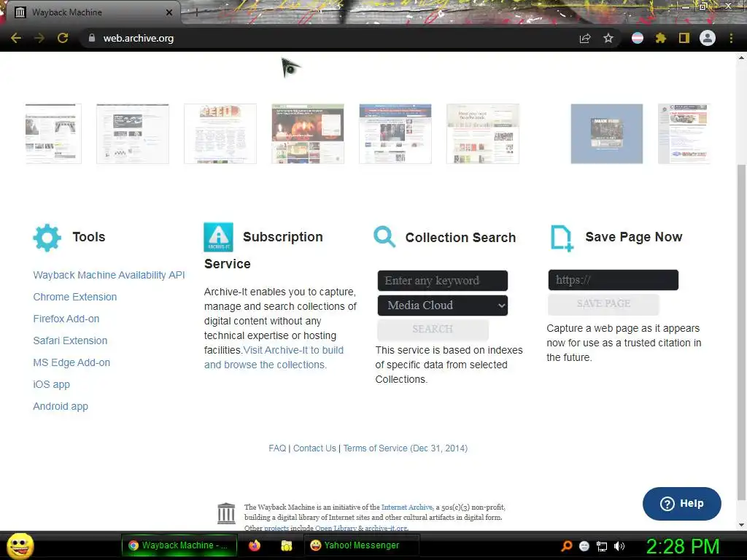Viewport: 747px width, 560px height.
Task: Click the browser forward arrow
Action: [39, 38]
